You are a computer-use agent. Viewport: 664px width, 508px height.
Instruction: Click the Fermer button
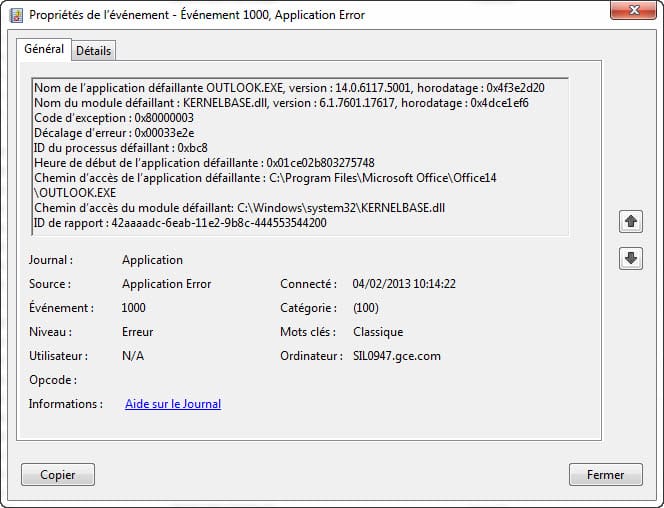(606, 475)
